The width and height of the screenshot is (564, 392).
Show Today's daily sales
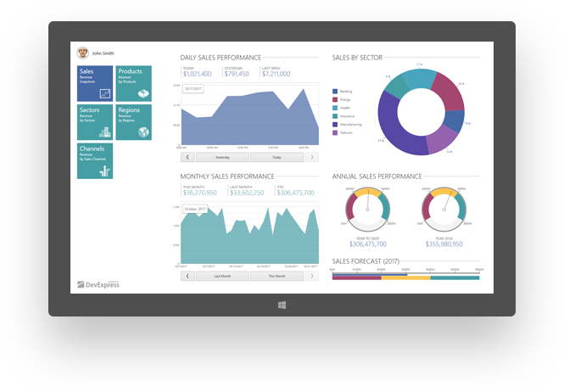click(276, 157)
